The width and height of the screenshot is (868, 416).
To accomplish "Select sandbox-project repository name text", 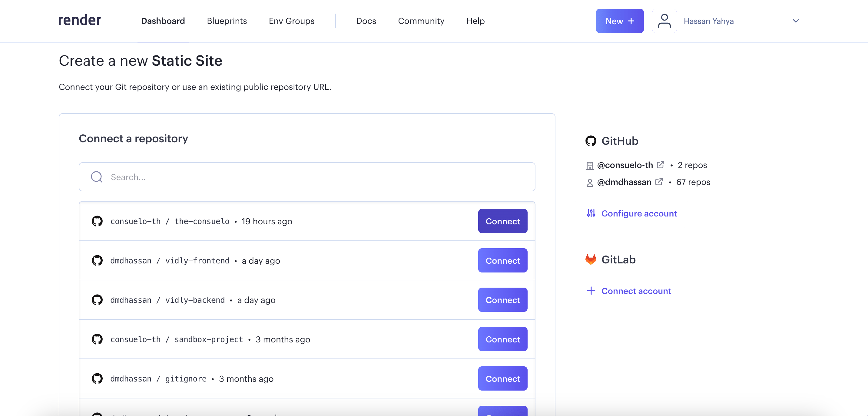I will 209,339.
